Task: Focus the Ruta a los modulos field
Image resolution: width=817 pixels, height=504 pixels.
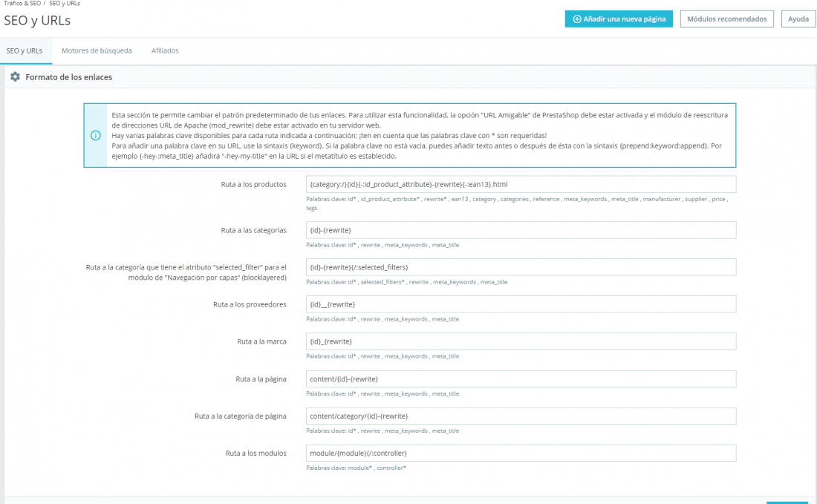Action: (521, 453)
